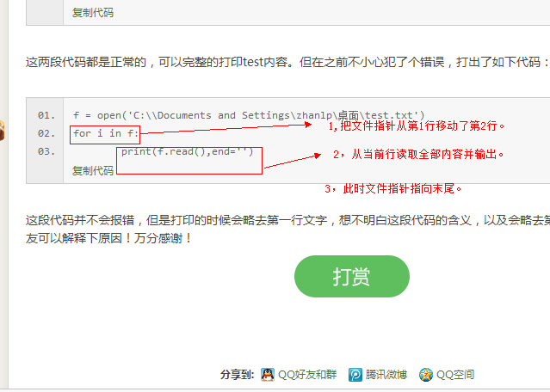
Task: Open the 腾讯微博 share link
Action: [386, 375]
